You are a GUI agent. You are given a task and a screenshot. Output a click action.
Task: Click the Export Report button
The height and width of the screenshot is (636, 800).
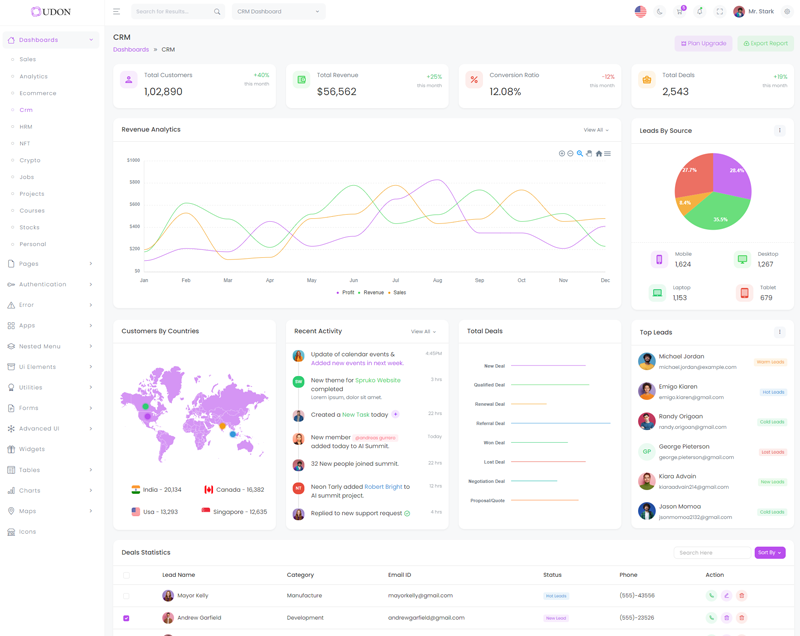pyautogui.click(x=766, y=44)
